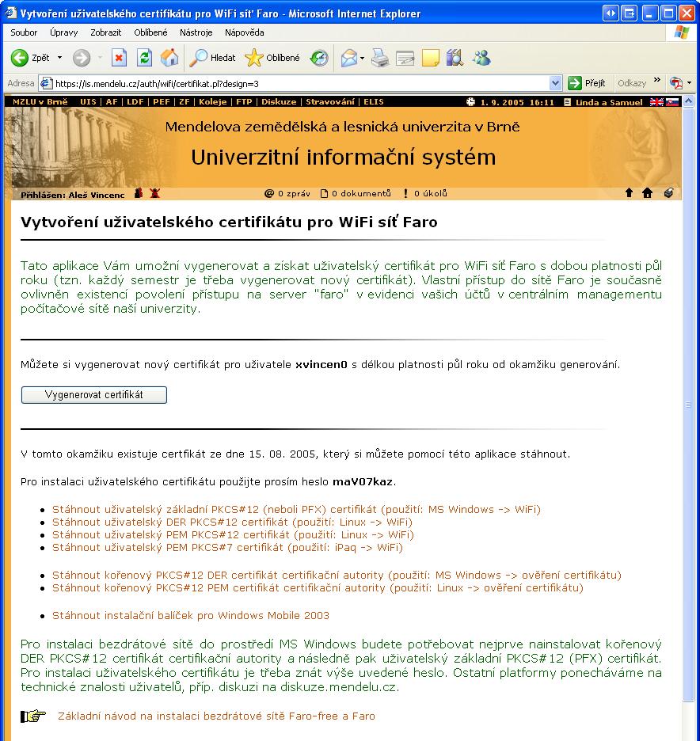Click the PDF converter toolbar icon
This screenshot has height=741, width=700.
coord(676,83)
